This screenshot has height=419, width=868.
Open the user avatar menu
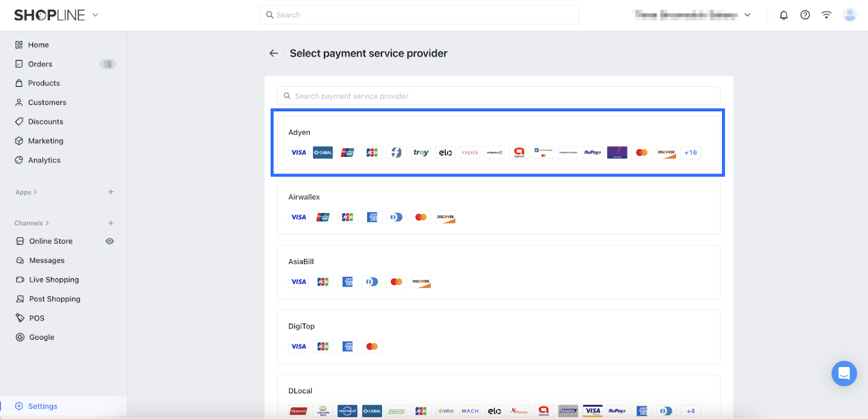click(850, 15)
